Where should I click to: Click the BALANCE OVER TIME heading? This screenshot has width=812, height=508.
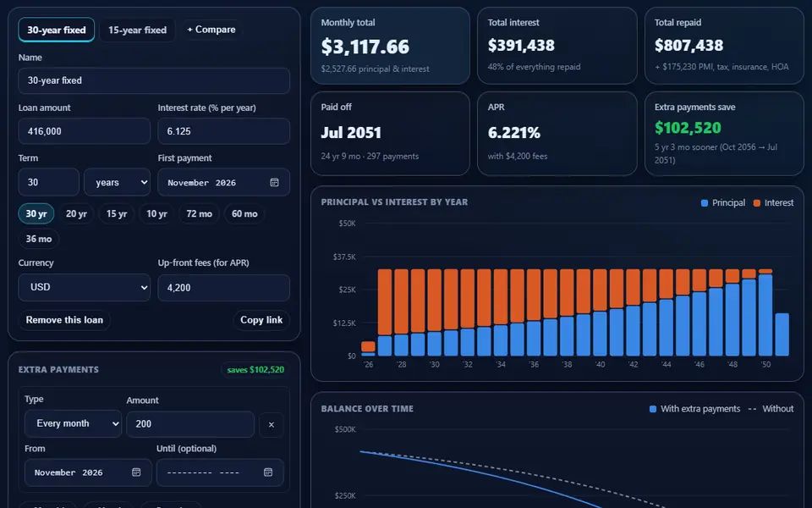click(367, 408)
